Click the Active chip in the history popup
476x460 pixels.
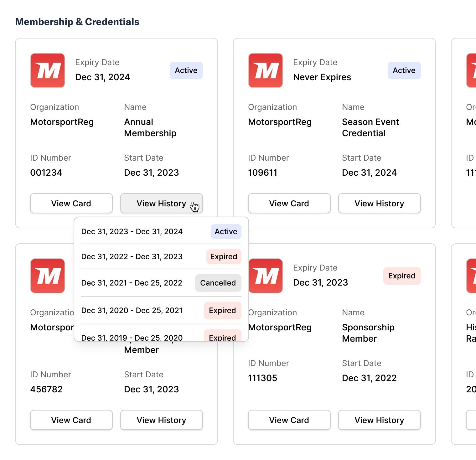pos(225,232)
